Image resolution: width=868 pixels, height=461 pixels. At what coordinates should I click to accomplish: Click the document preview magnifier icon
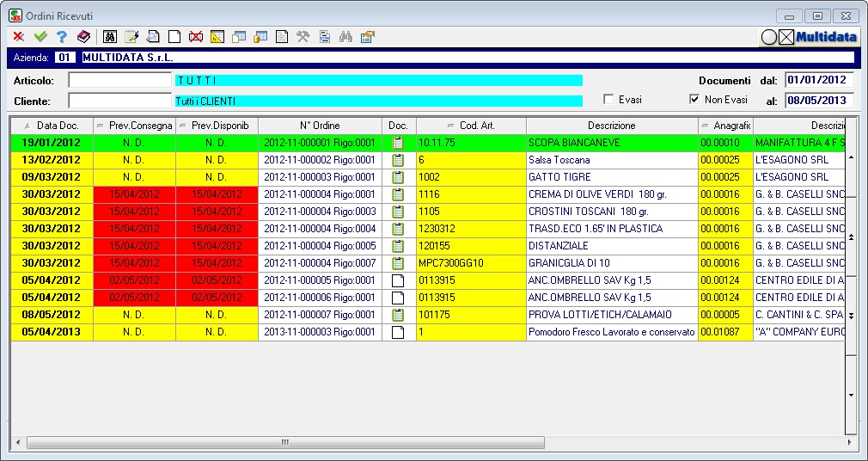(153, 37)
